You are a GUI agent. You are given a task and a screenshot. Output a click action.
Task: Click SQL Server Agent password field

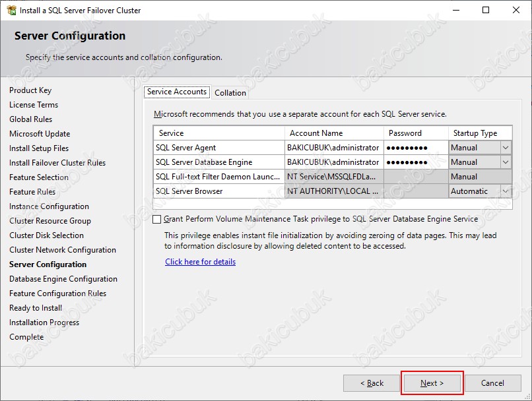[x=416, y=148]
